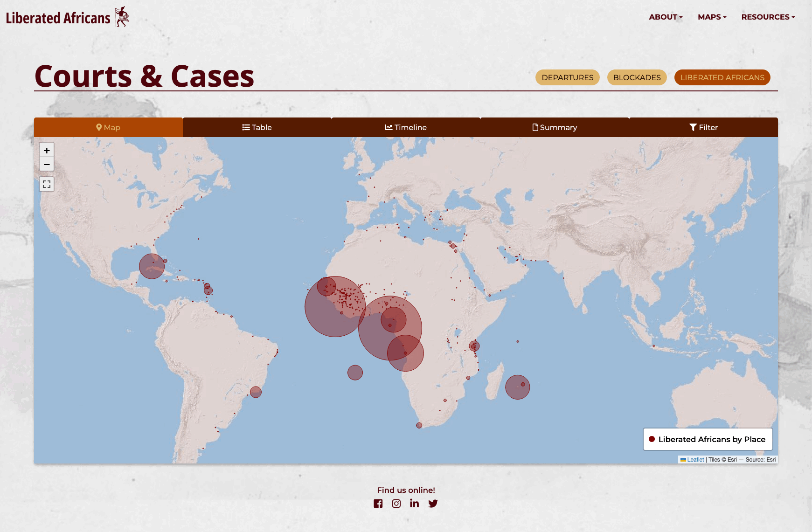Select the LIBERATED AFRICANS button

pyautogui.click(x=722, y=77)
